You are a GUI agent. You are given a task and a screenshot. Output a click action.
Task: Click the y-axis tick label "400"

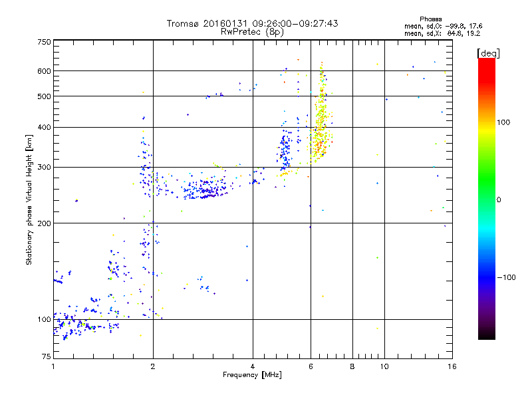(44, 127)
